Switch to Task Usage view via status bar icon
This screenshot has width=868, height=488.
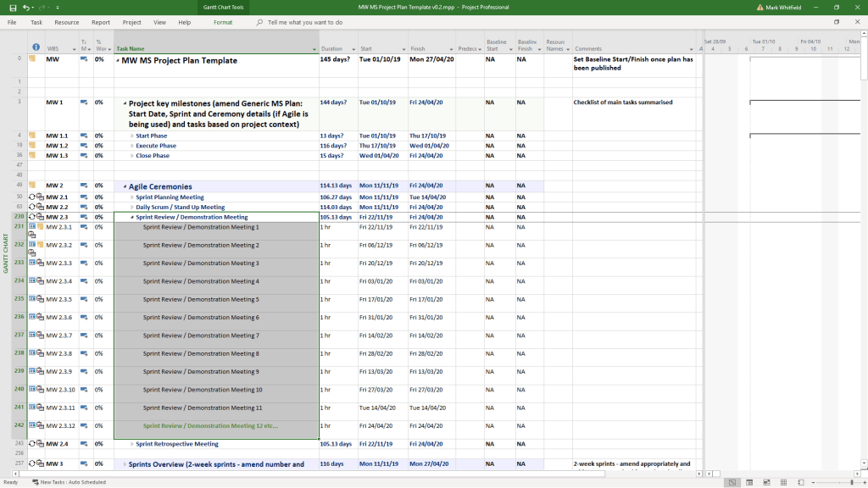point(749,482)
